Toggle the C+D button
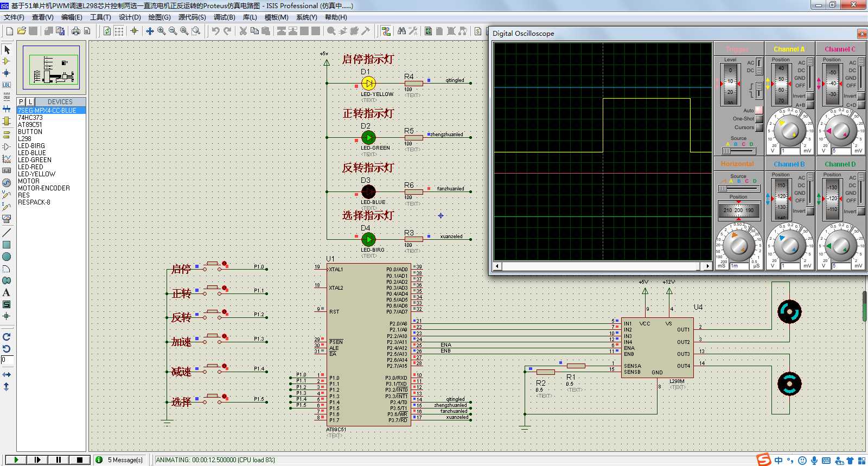Screen dimensions: 868x466 (x=861, y=105)
